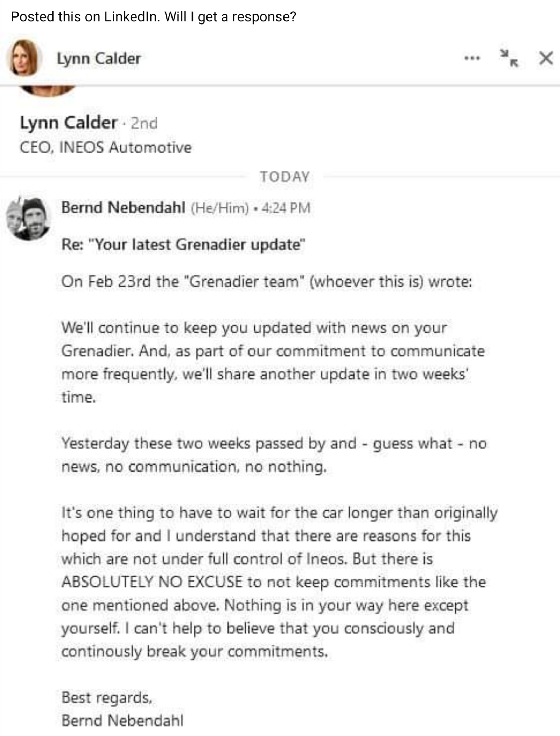The width and height of the screenshot is (560, 736).
Task: Click the Re: Your latest Grenadier update subject
Action: [183, 245]
